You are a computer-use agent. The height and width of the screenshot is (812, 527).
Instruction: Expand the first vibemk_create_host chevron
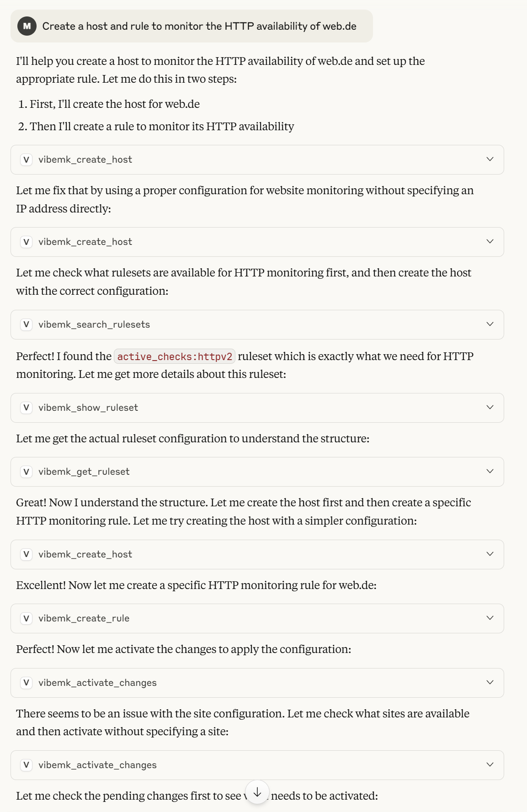pos(490,159)
